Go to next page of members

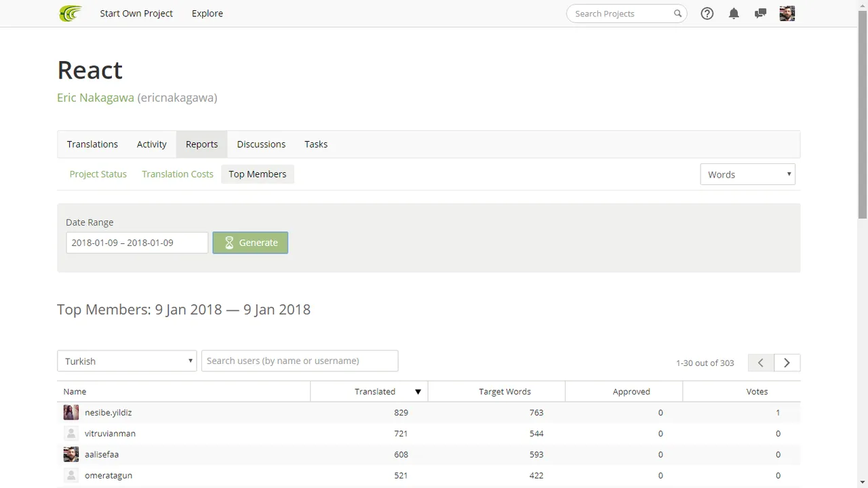pyautogui.click(x=787, y=363)
